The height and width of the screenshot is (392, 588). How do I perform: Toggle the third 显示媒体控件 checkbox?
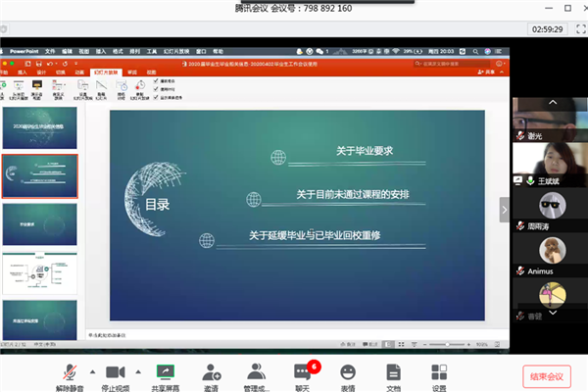[156, 97]
